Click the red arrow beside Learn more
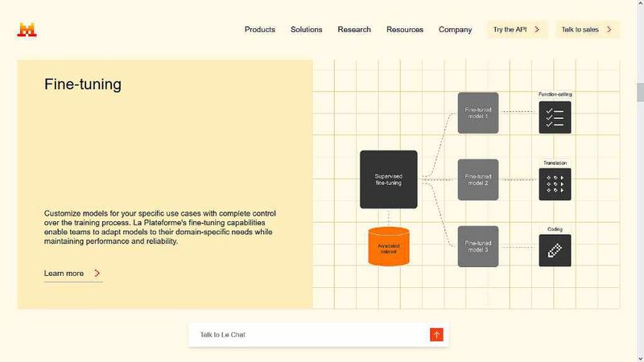 97,274
